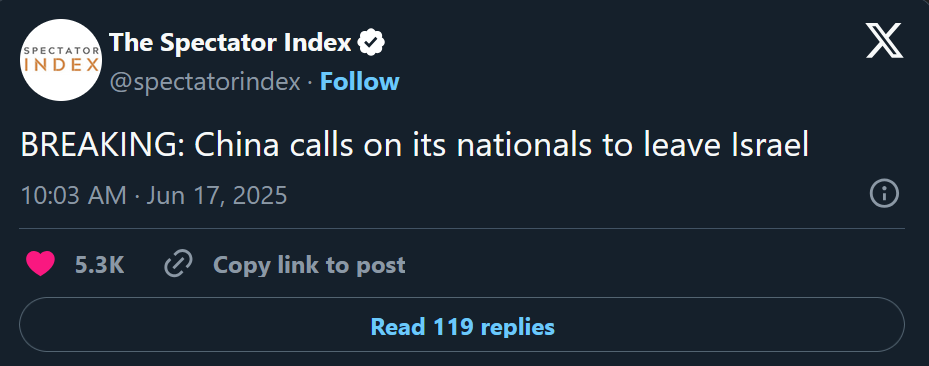929x366 pixels.
Task: Open The Spectator Index display name
Action: 230,43
